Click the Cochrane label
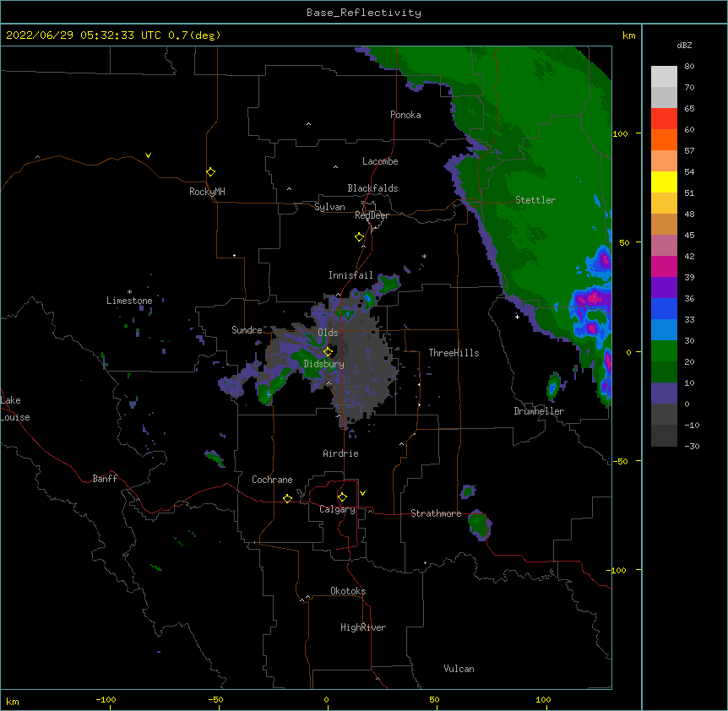728x711 pixels. click(272, 480)
